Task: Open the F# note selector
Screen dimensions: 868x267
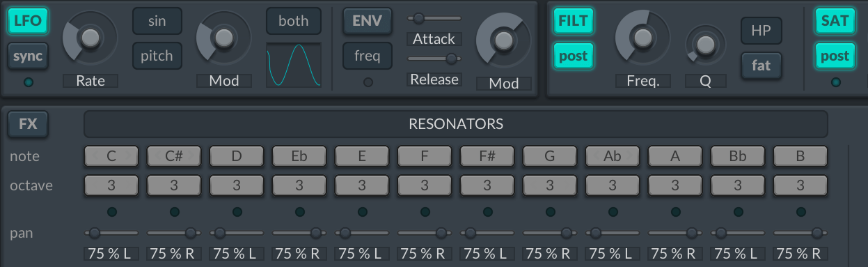Action: tap(487, 157)
